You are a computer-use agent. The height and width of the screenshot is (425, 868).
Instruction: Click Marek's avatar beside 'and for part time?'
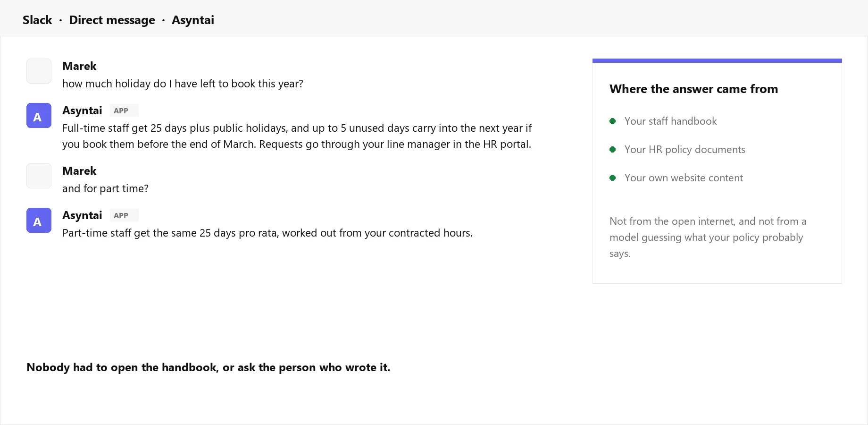pos(39,176)
